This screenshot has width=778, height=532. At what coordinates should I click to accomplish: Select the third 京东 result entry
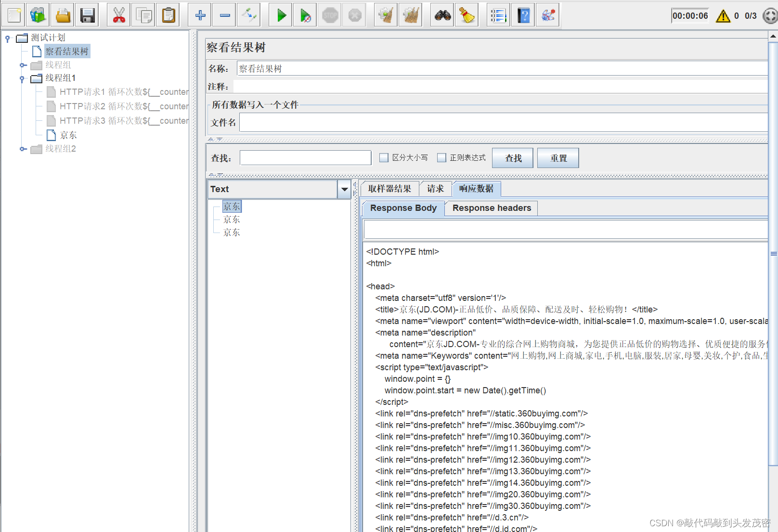(x=232, y=233)
